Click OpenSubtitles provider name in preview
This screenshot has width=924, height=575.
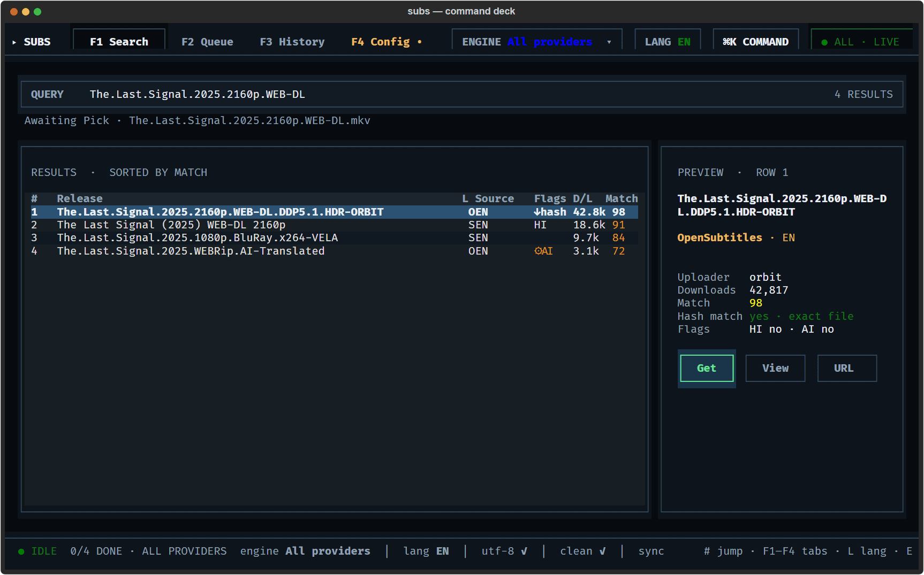point(719,237)
